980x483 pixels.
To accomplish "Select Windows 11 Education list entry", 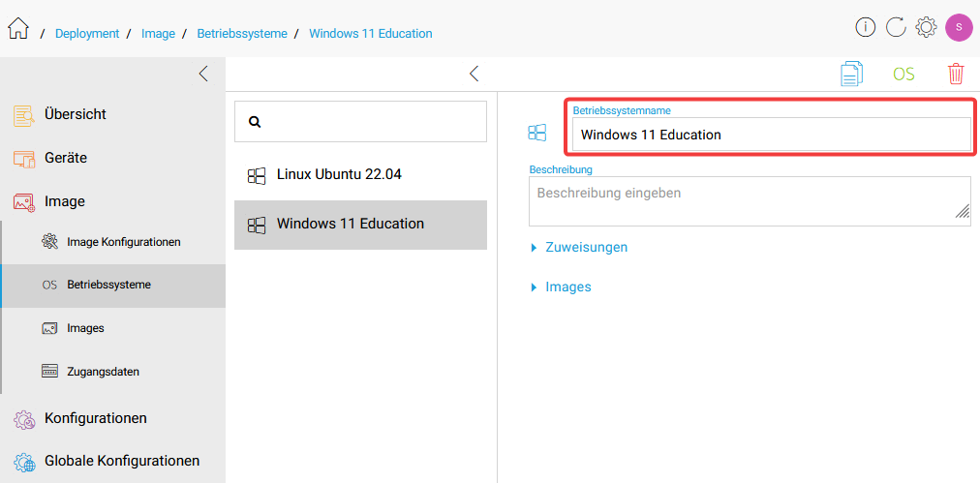I will 360,225.
